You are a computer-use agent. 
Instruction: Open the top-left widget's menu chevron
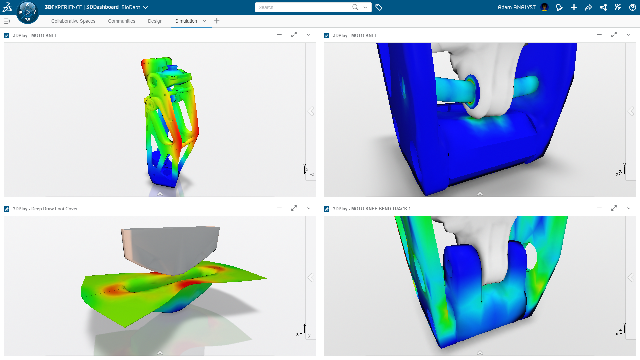click(x=308, y=35)
